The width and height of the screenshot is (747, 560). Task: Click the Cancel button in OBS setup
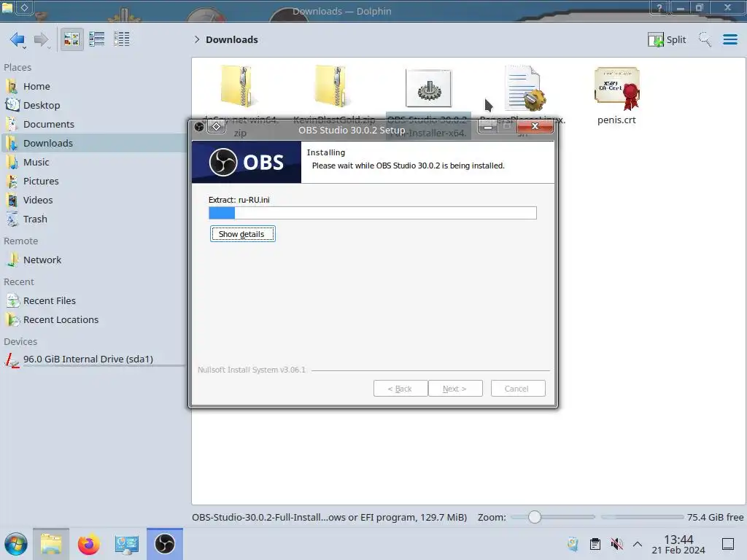[x=518, y=389]
